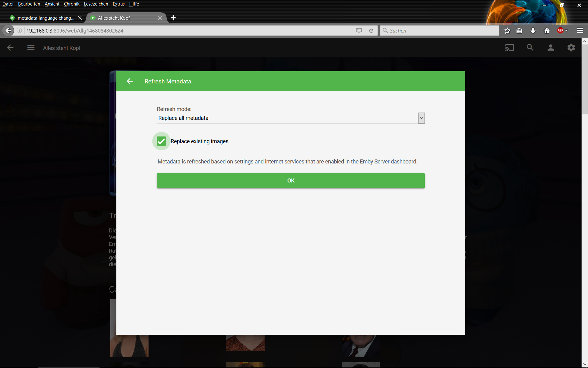The image size is (588, 368).
Task: Open Firefox downloads arrow icon
Action: [533, 31]
